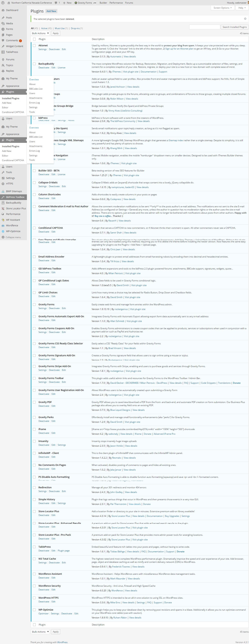This screenshot has height=644, width=249.
Task: Open the Store Locator Plus sidebar icon
Action: (x=3, y=209)
